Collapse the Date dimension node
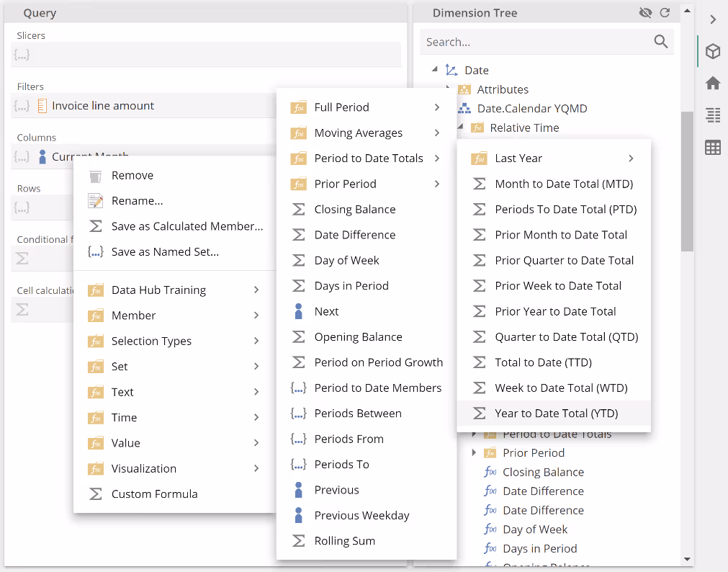 434,70
